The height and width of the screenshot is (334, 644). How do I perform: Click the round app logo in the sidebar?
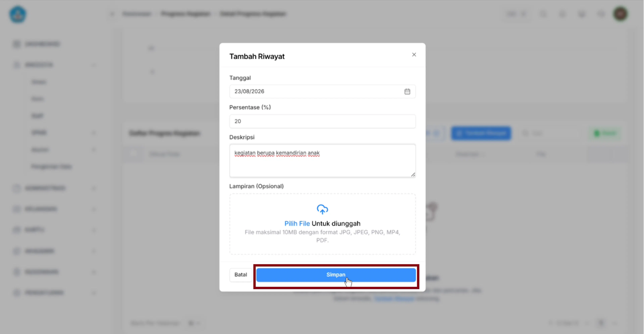pos(17,14)
